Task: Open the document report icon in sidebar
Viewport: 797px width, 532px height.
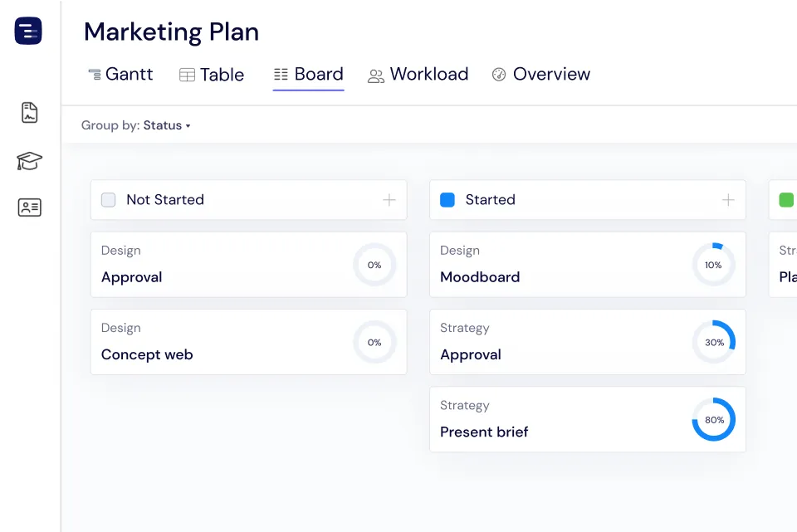Action: (x=28, y=113)
